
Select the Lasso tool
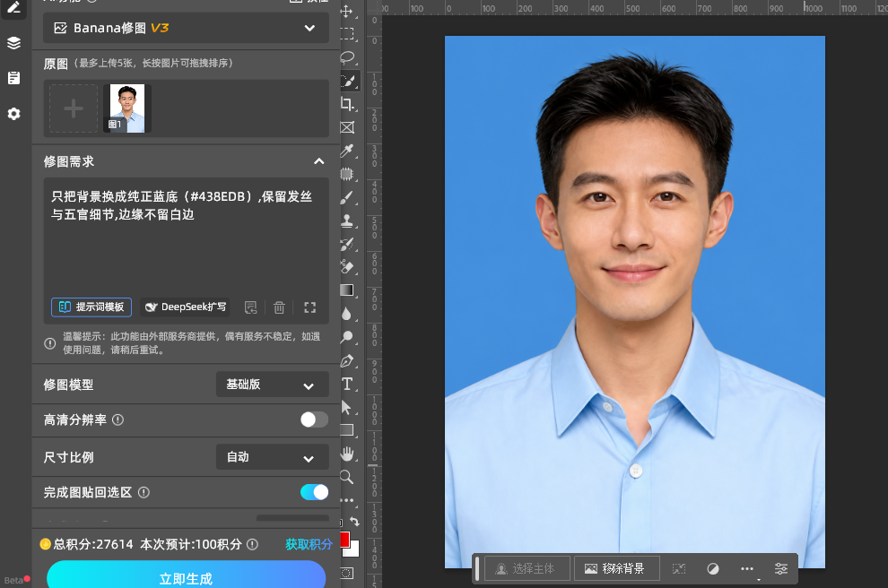[x=347, y=57]
